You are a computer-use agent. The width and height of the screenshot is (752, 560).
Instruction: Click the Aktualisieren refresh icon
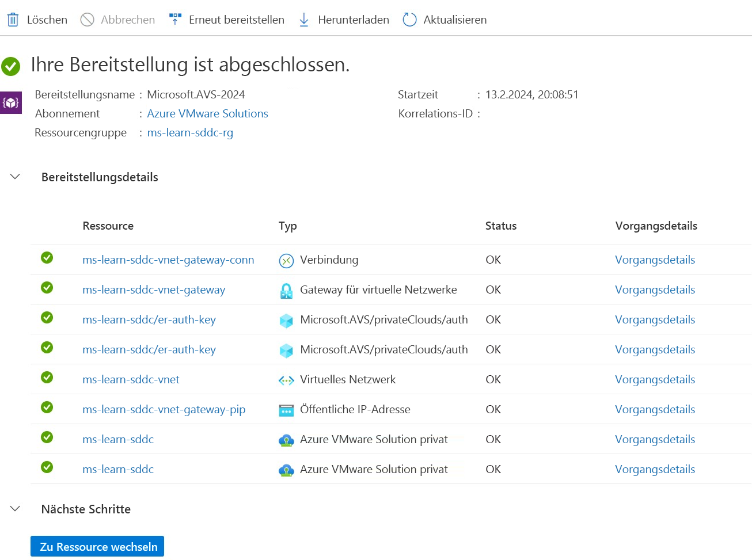coord(409,19)
